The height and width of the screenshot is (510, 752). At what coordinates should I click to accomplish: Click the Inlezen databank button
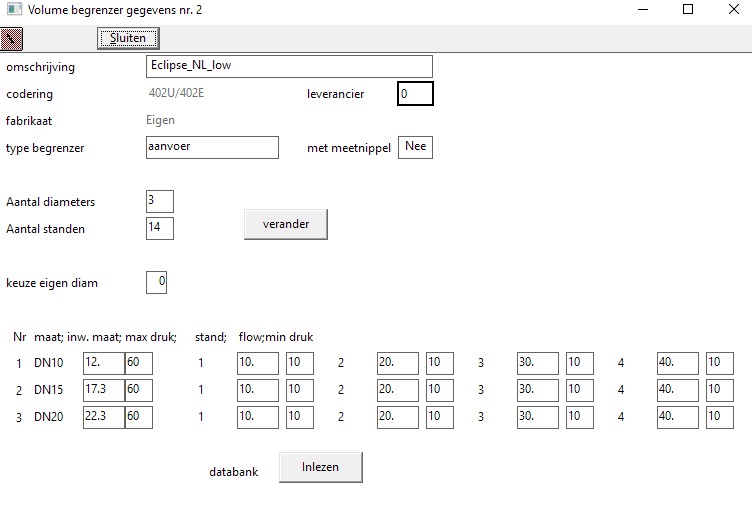pyautogui.click(x=320, y=467)
